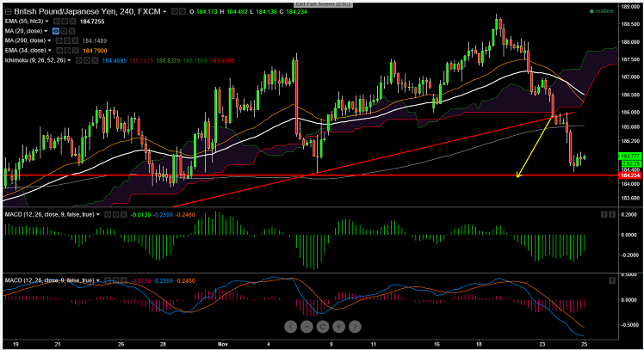The width and height of the screenshot is (644, 350).
Task: Open the upper MACD pane settings gear
Action: click(x=116, y=215)
